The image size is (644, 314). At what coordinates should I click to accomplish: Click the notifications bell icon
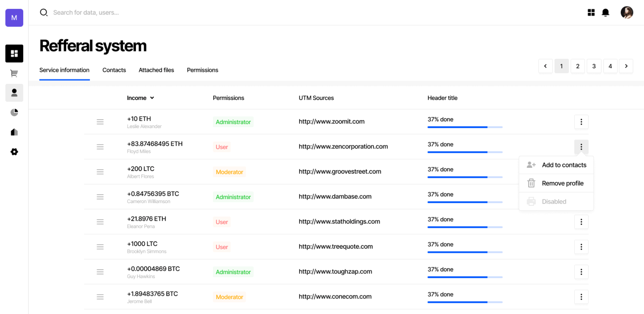(605, 12)
